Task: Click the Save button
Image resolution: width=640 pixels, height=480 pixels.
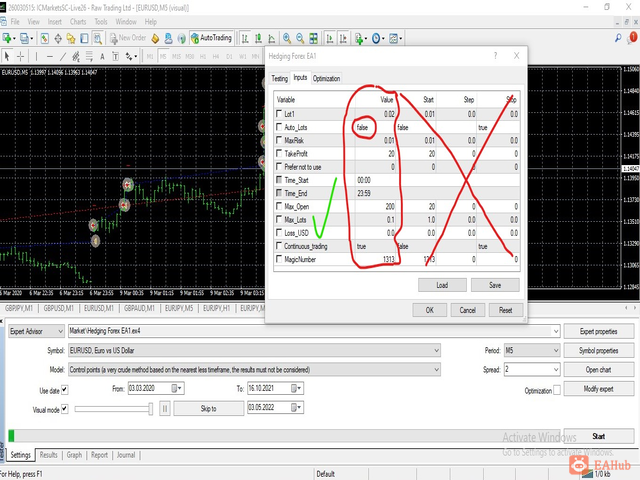Action: pos(495,285)
